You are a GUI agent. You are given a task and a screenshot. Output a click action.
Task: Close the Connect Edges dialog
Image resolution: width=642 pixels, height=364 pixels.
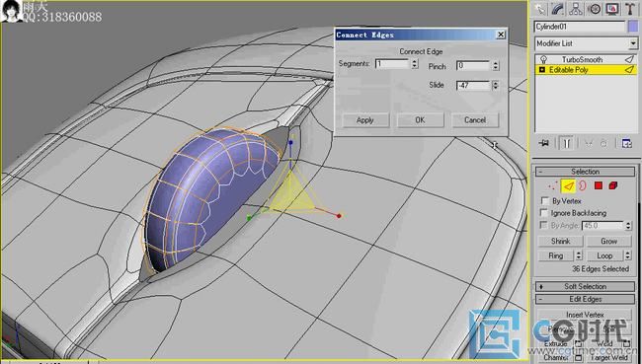coord(501,35)
